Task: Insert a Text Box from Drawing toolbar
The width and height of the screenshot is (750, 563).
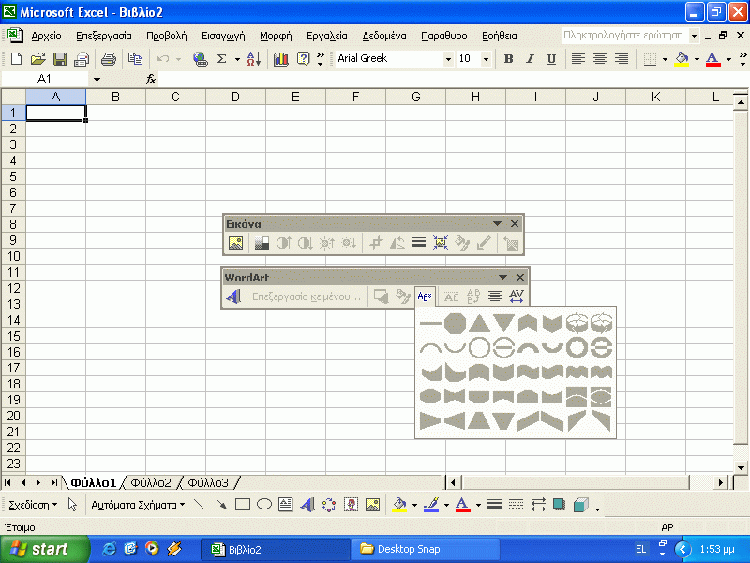Action: [x=286, y=504]
